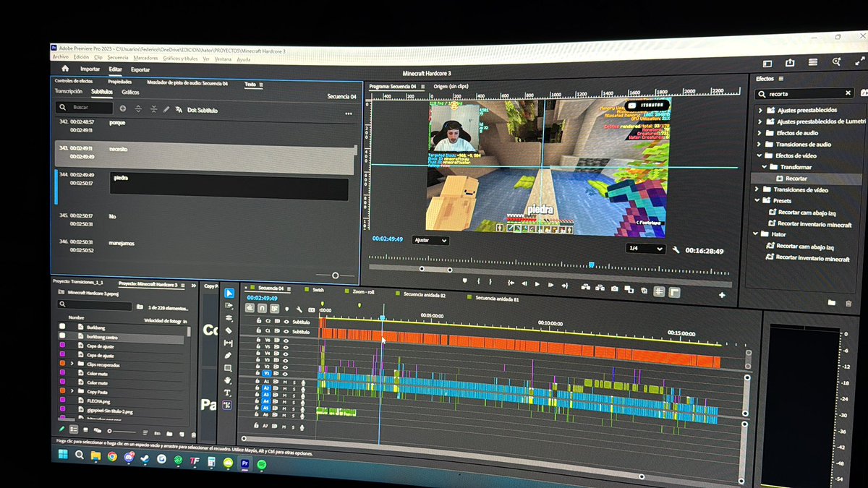The height and width of the screenshot is (488, 868).
Task: Select the Razor tool
Action: pyautogui.click(x=229, y=330)
